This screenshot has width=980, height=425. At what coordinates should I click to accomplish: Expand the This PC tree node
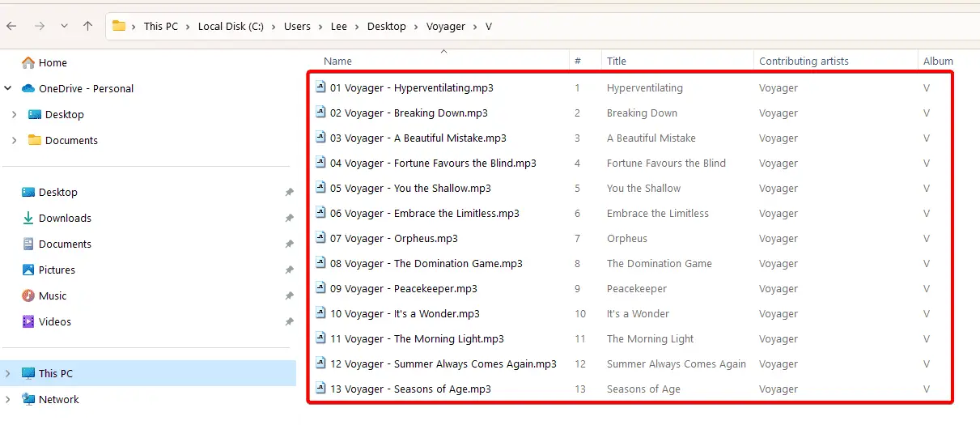(9, 373)
